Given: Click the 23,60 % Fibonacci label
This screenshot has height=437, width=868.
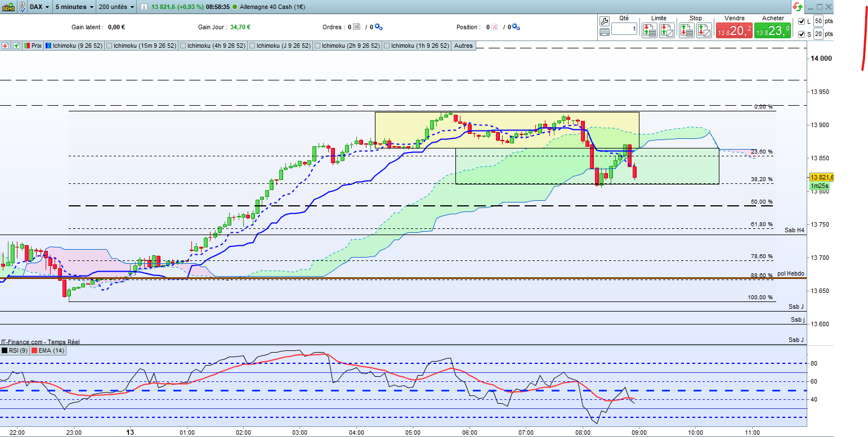Looking at the screenshot, I should click(762, 152).
